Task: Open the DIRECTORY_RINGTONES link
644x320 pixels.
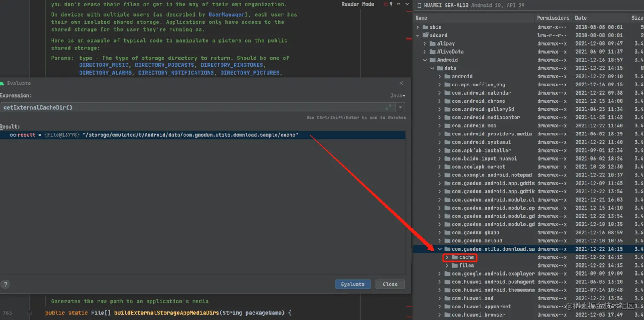Action: 232,65
